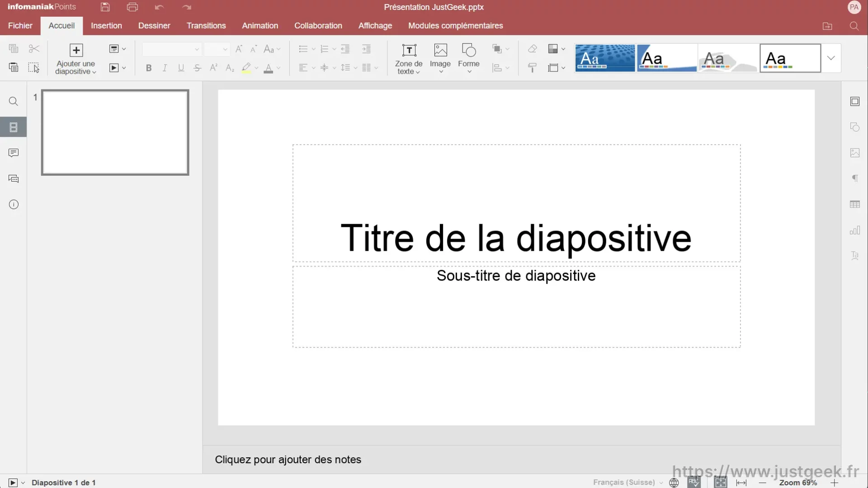868x488 pixels.
Task: Add a new slide with plus icon
Action: 76,50
